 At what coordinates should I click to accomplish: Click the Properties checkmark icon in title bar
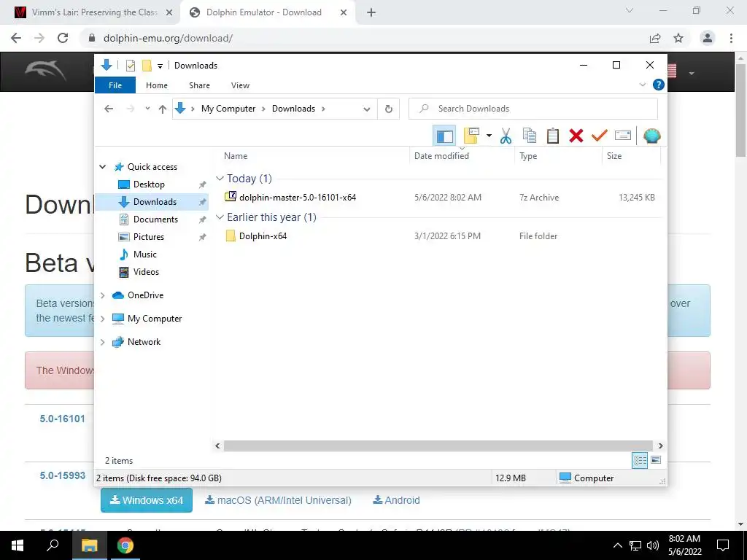(x=131, y=65)
